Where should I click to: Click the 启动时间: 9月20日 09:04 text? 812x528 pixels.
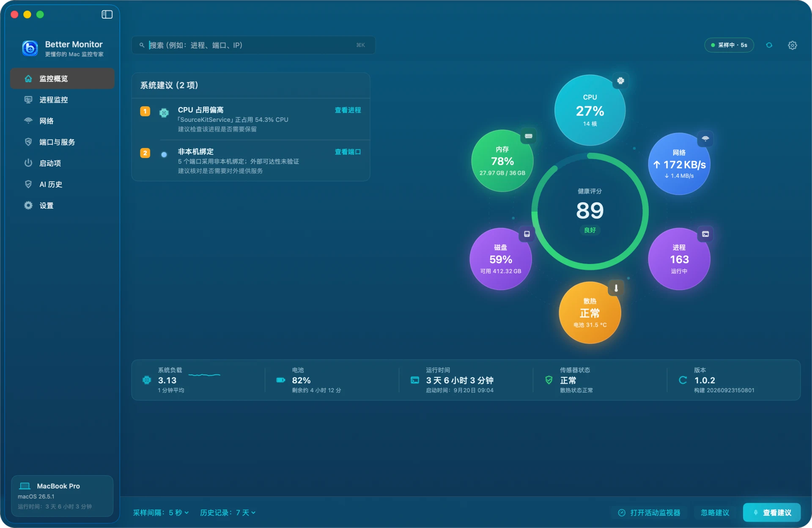pos(460,390)
